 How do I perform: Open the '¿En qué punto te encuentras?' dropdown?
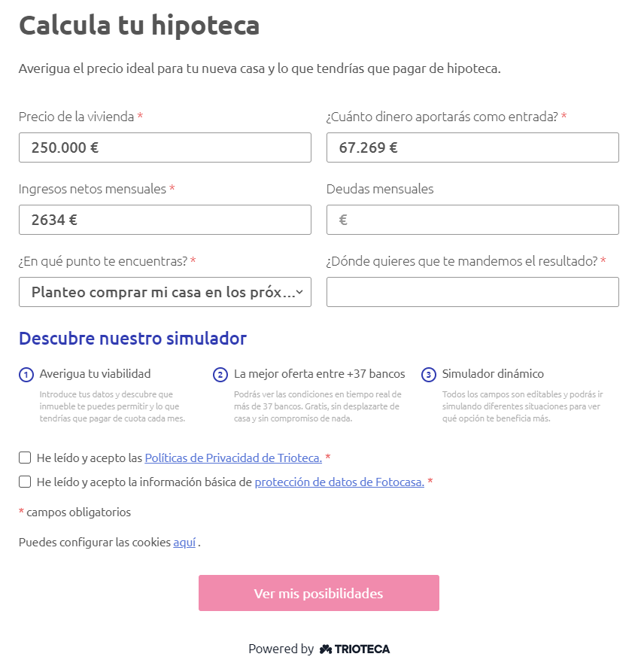pyautogui.click(x=165, y=292)
